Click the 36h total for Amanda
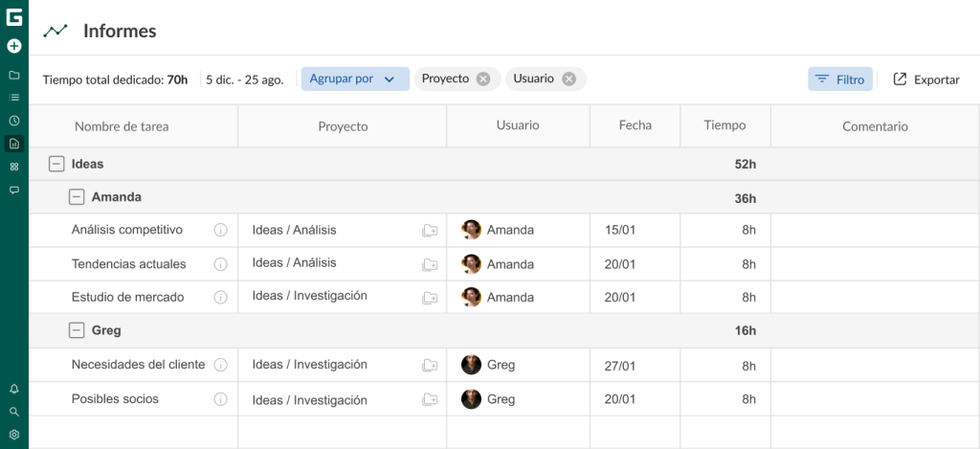 (746, 199)
